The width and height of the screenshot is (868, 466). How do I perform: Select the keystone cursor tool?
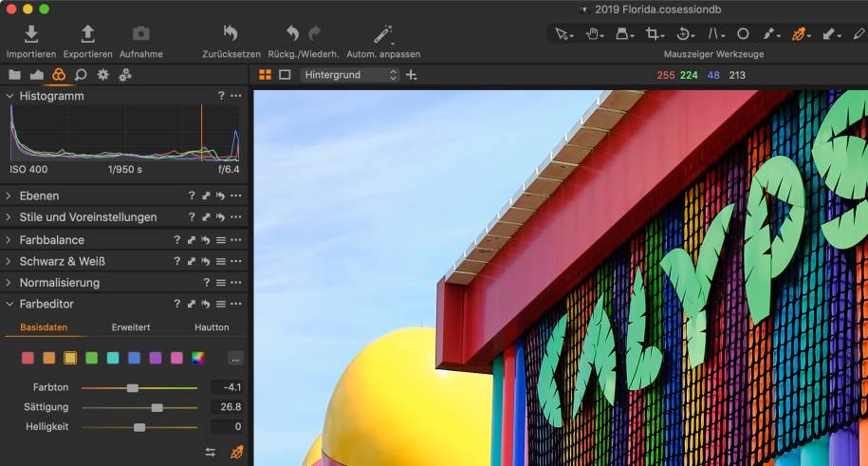tap(713, 34)
